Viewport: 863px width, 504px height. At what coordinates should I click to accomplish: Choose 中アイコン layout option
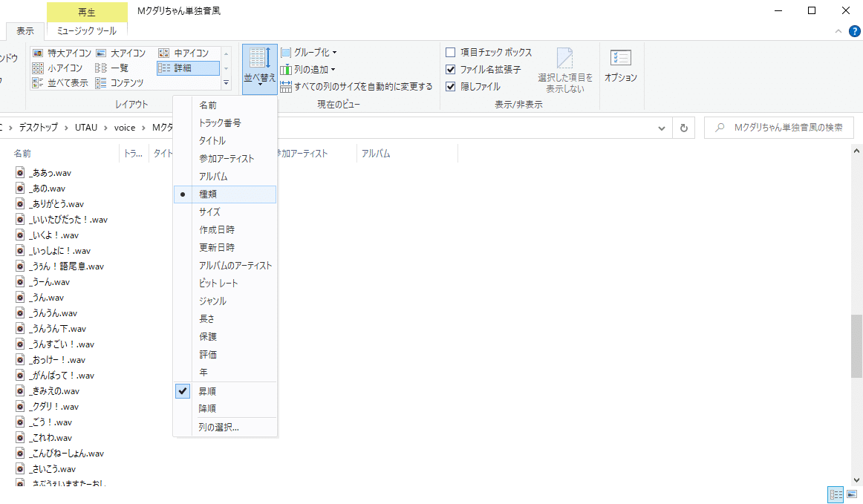pyautogui.click(x=184, y=53)
